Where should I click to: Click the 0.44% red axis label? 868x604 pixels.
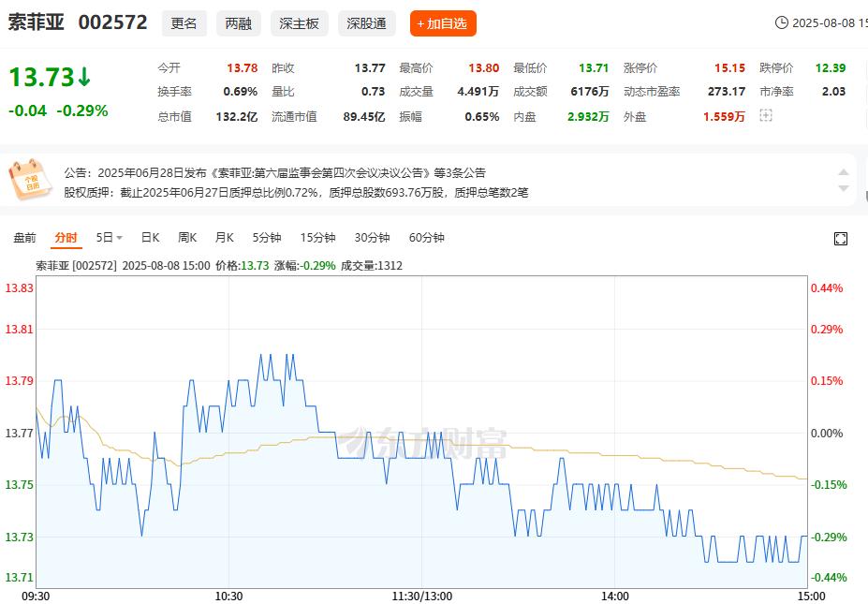[827, 287]
